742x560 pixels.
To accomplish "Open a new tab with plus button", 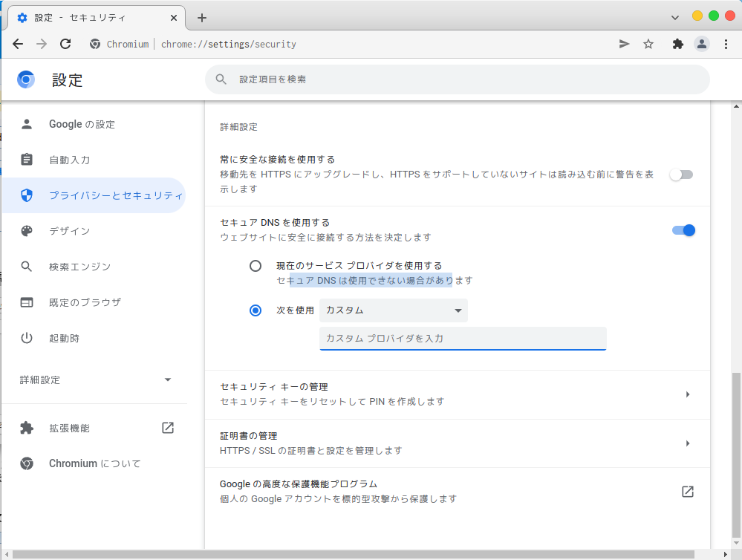I will point(202,18).
